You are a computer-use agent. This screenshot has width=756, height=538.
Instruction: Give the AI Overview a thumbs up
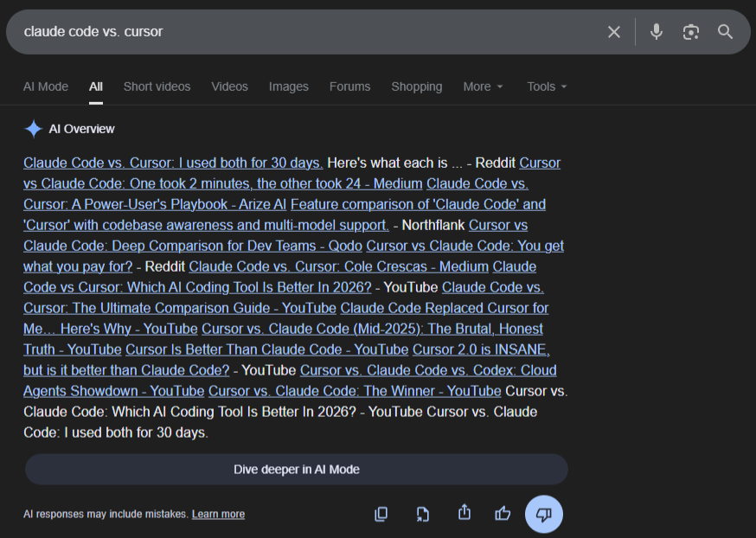[503, 513]
